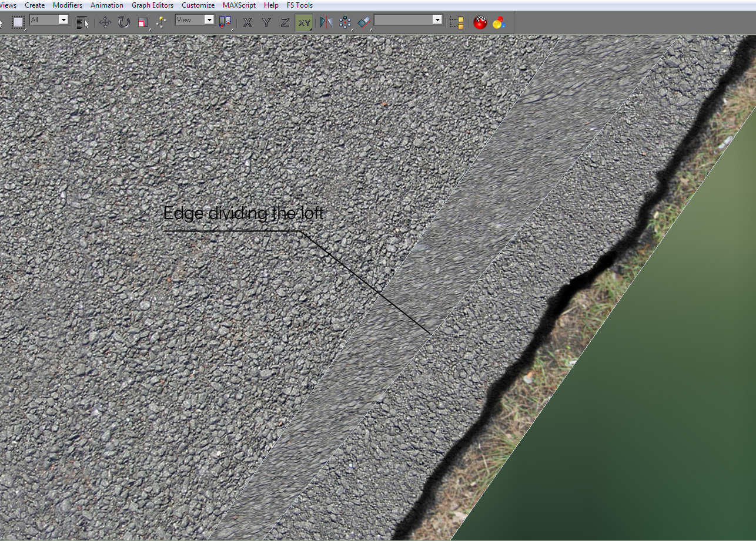Enable the Select and Manipulate tool
Viewport: 756px width, 541px height.
point(162,22)
